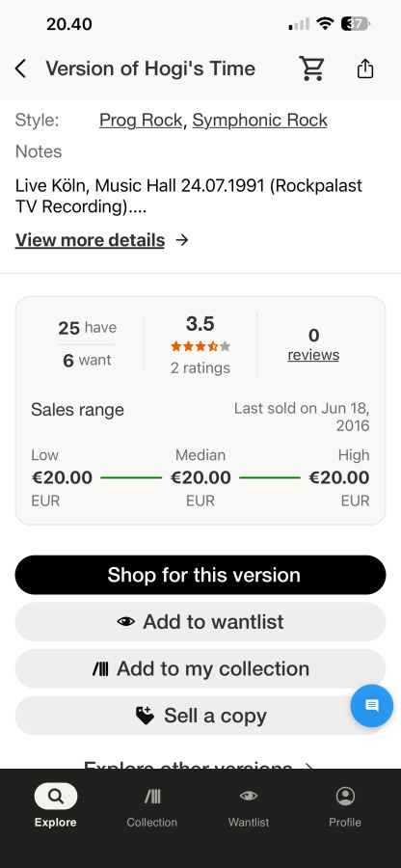Image resolution: width=401 pixels, height=868 pixels.
Task: Expand Explore other versions
Action: (200, 764)
